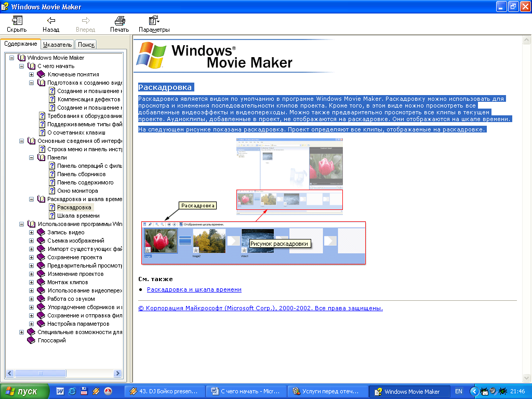Click the purple book icon for Монтаж клипов
Viewport: 532px width, 399px height.
(x=41, y=282)
